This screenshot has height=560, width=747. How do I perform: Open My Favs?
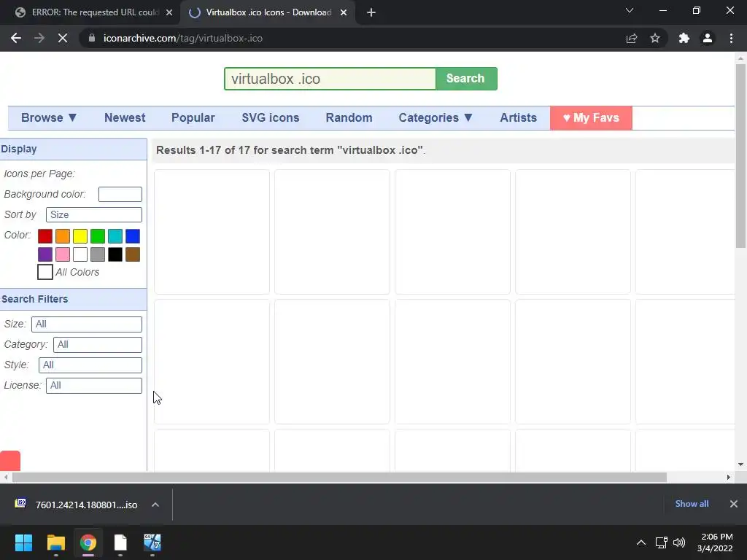(591, 117)
